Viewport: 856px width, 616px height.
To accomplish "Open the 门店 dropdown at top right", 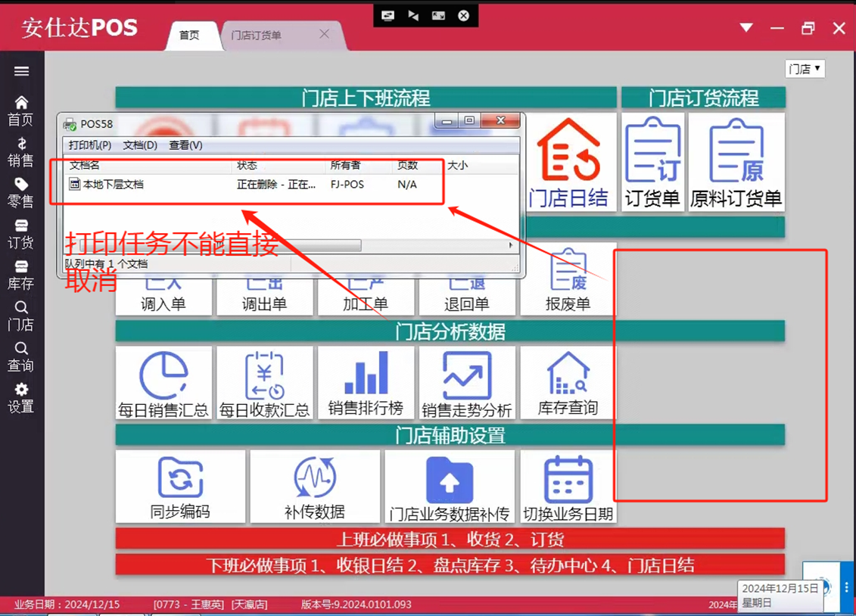I will pos(805,69).
